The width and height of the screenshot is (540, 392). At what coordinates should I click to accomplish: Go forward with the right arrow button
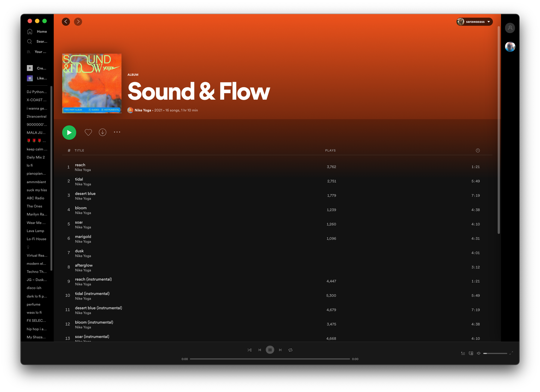tap(78, 22)
